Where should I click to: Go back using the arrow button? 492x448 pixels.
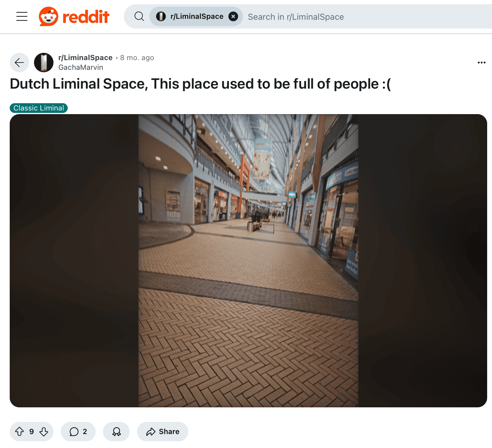click(19, 63)
